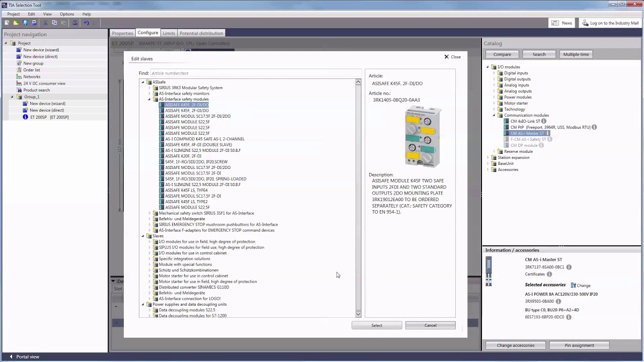Click the X icon of Close in dialog
The height and width of the screenshot is (362, 644).
tap(446, 57)
